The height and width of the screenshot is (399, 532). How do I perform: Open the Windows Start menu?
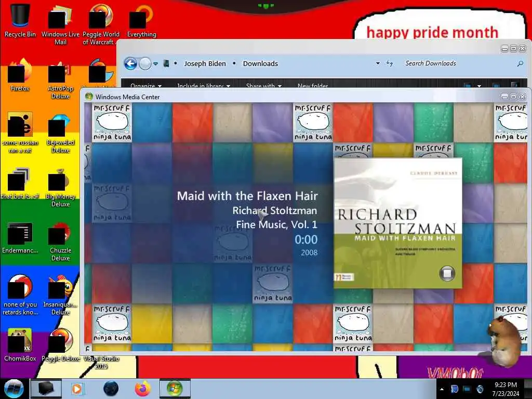click(14, 389)
